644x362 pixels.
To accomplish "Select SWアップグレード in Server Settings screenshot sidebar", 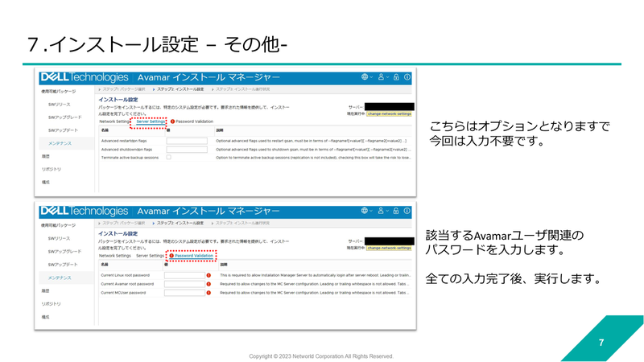I will point(65,117).
